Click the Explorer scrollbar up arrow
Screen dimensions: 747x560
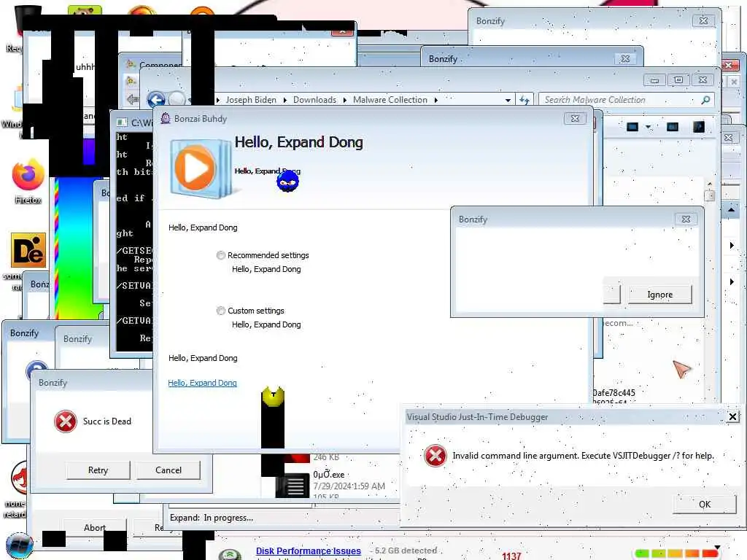point(709,184)
